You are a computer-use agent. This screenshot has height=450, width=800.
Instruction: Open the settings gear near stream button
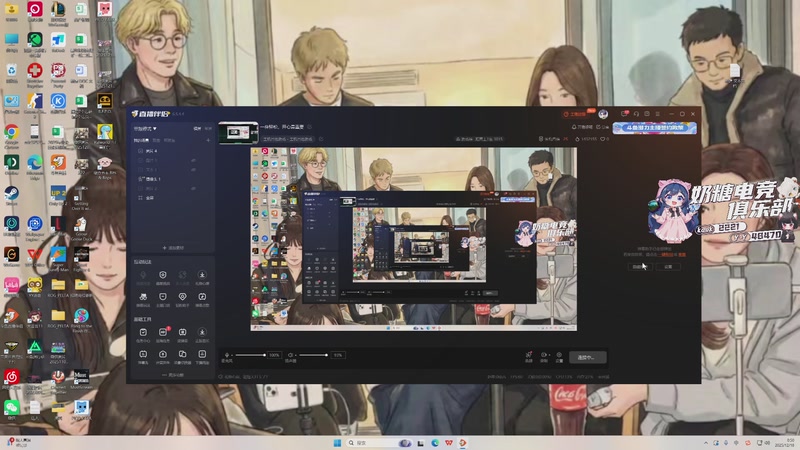[559, 357]
